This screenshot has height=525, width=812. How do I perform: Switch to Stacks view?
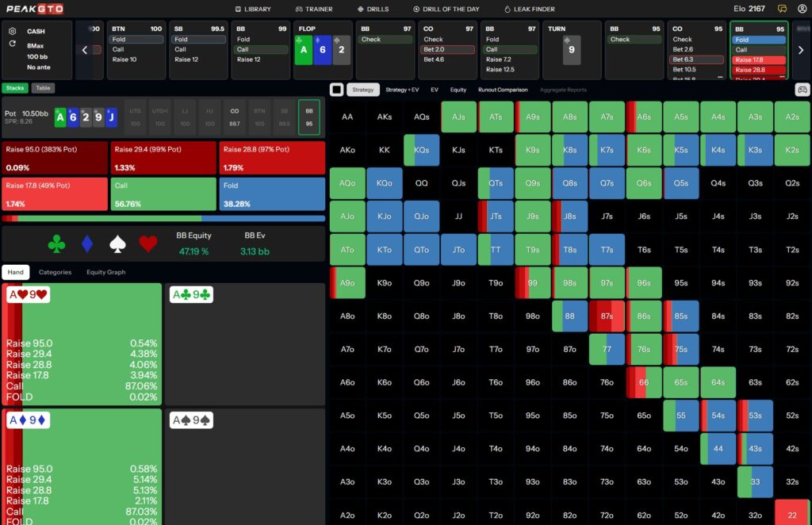click(x=15, y=88)
